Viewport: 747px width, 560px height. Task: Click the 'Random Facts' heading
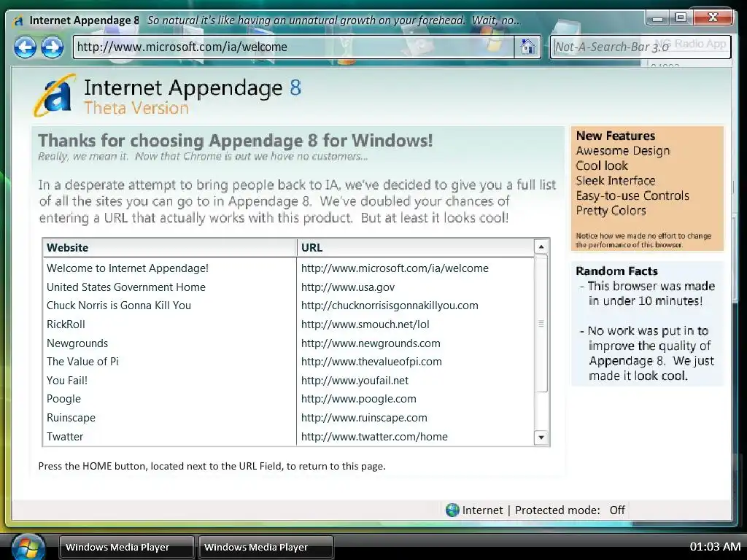tap(616, 271)
